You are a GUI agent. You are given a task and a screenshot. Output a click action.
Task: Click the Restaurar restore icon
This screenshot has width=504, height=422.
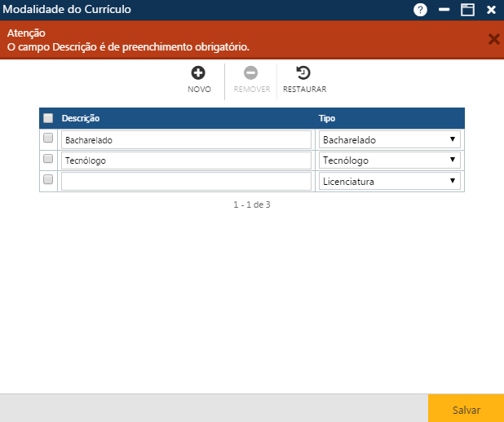[x=303, y=73]
